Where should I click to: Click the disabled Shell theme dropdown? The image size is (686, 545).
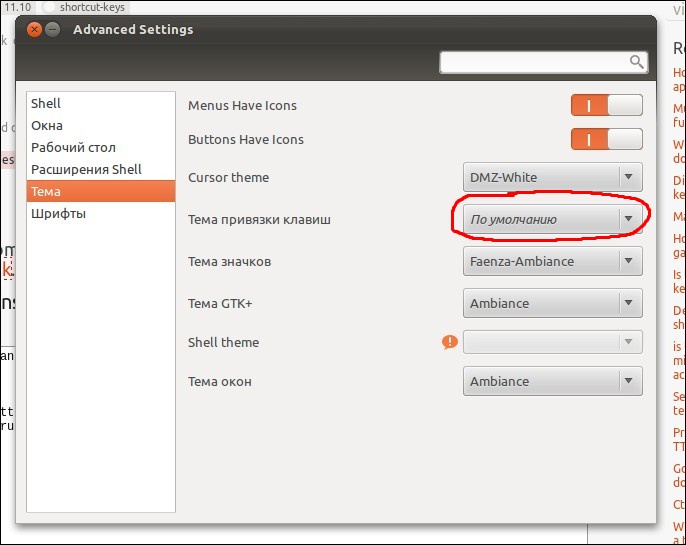tap(552, 342)
